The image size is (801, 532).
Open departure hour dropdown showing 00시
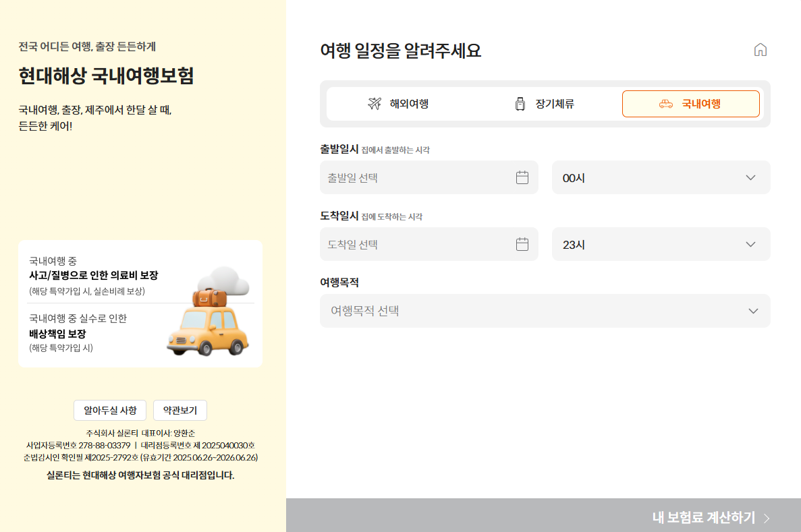coord(661,177)
